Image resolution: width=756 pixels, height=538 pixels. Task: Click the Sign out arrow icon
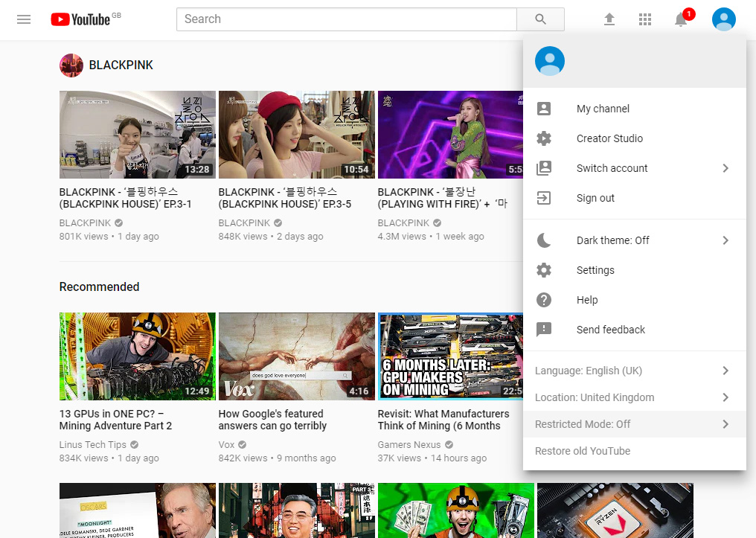point(544,198)
